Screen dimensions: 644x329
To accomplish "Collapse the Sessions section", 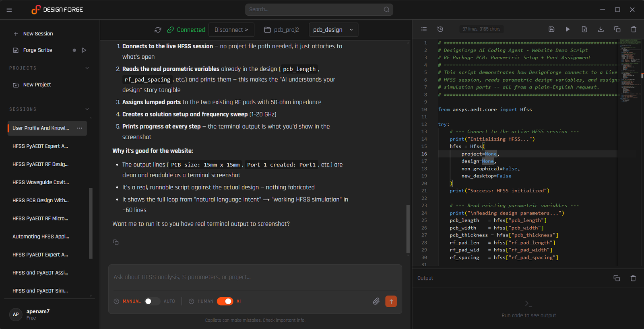I will point(87,109).
